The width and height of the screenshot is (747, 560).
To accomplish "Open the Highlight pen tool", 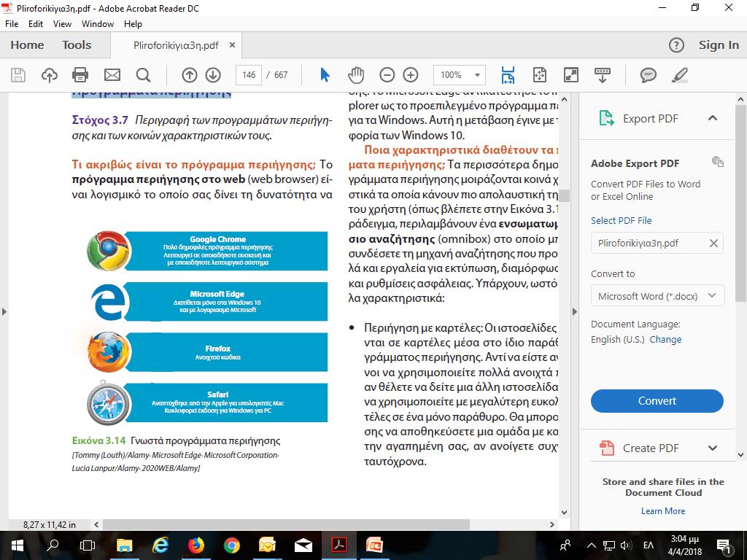I will pyautogui.click(x=679, y=75).
